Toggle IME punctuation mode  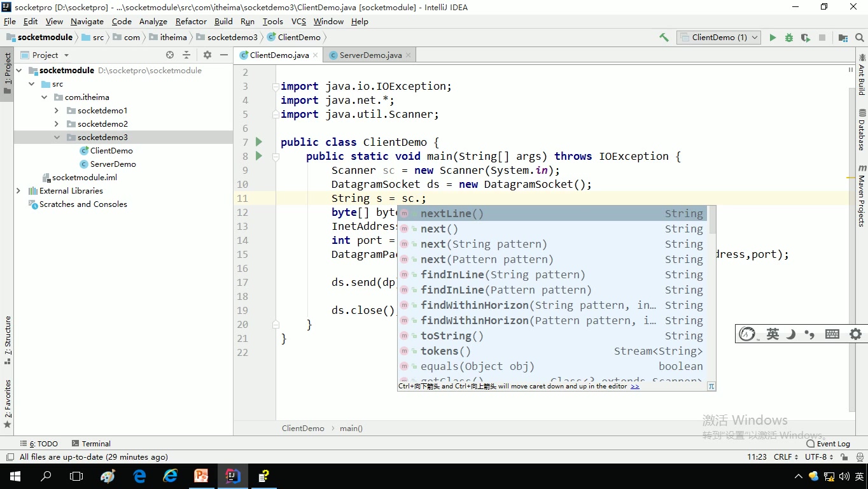pos(809,334)
